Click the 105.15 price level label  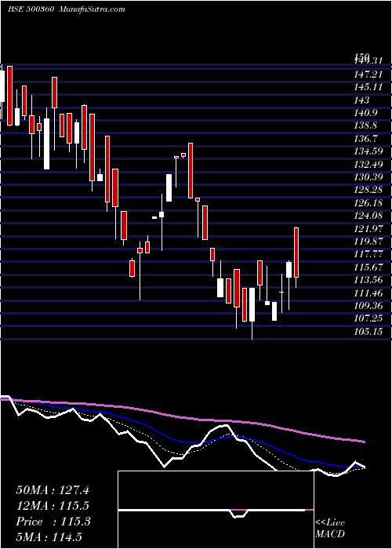(x=368, y=331)
